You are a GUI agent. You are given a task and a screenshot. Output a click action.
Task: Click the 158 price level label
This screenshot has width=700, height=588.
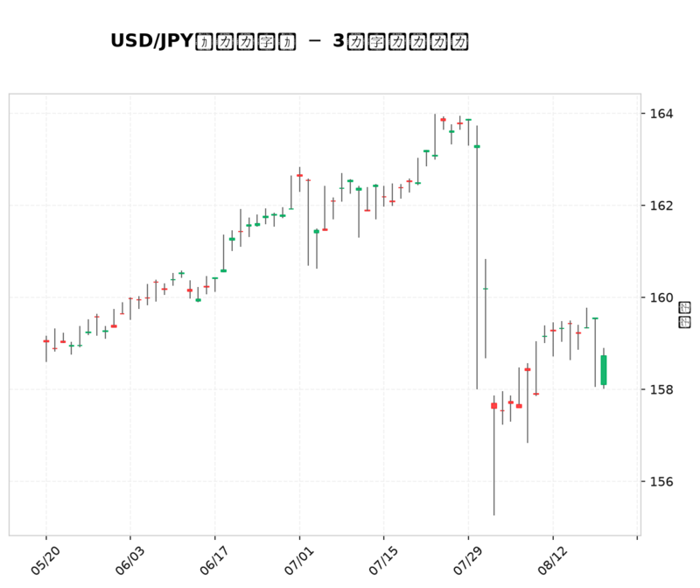(661, 389)
